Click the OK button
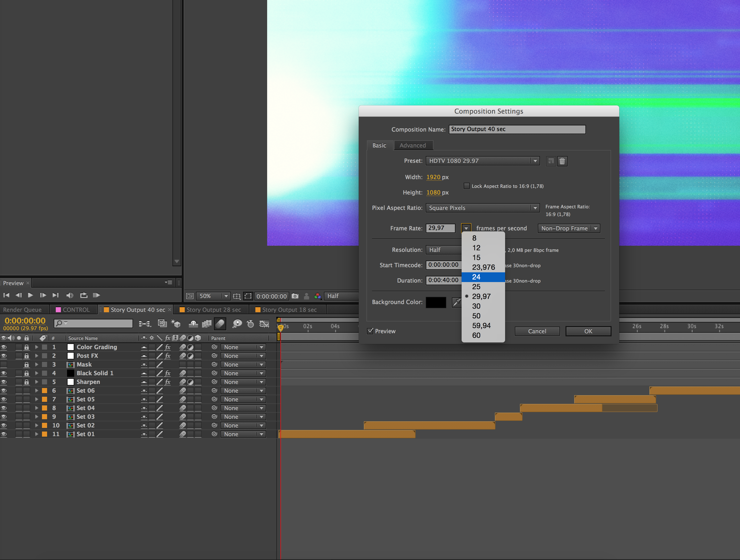This screenshot has width=740, height=560. pos(588,331)
